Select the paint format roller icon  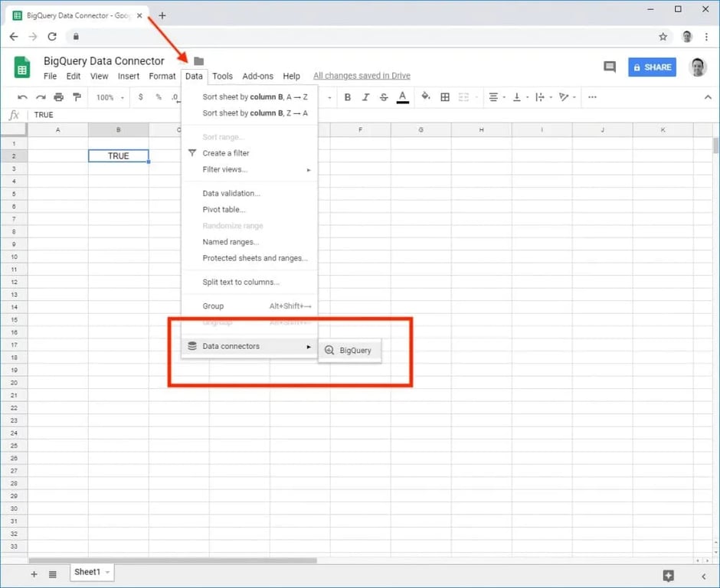pos(77,97)
